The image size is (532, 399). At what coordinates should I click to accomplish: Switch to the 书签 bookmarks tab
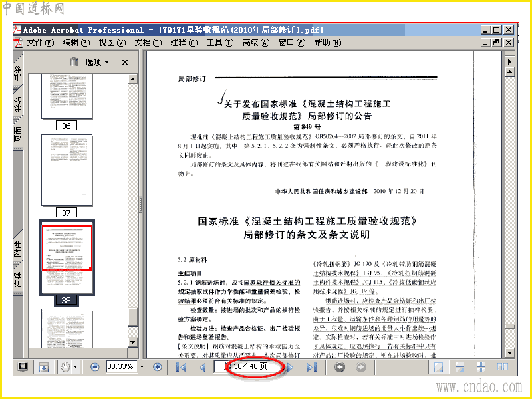coord(18,72)
